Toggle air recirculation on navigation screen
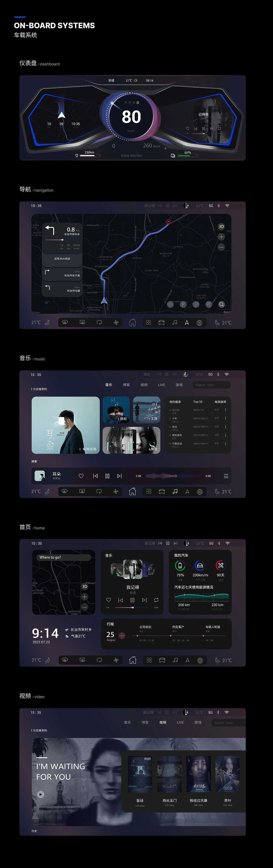Image resolution: width=273 pixels, height=868 pixels. click(x=99, y=322)
